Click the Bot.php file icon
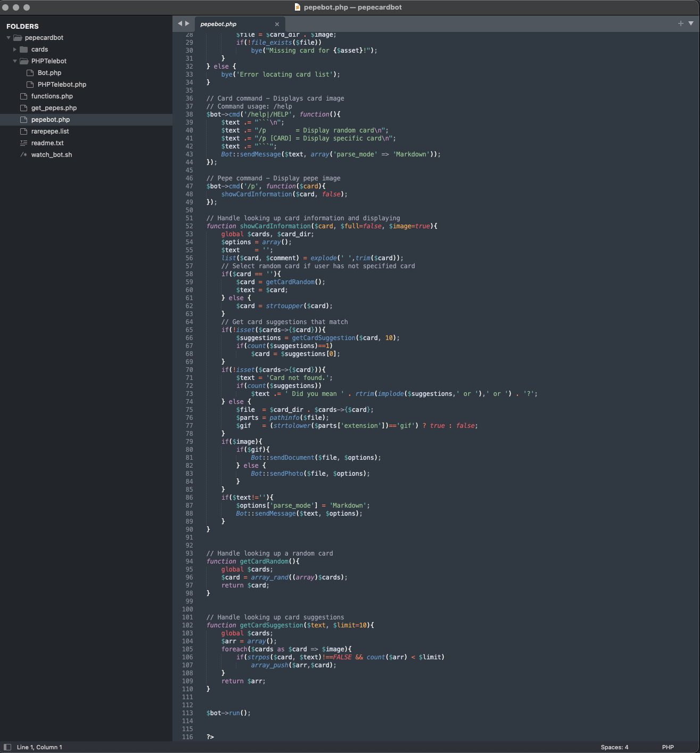Screen dimensions: 700x753 coord(30,73)
